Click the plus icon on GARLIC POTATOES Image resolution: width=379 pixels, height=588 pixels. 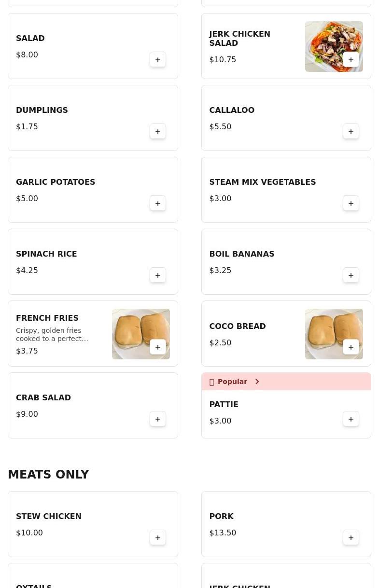point(158,204)
